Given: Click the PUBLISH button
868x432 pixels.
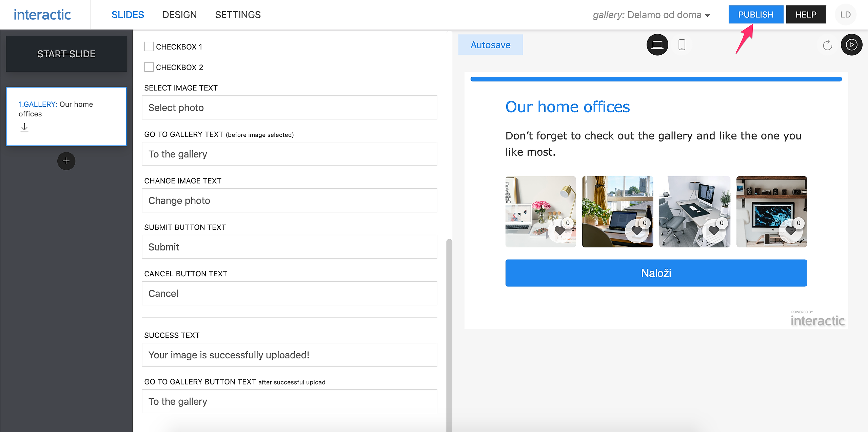Looking at the screenshot, I should point(755,15).
